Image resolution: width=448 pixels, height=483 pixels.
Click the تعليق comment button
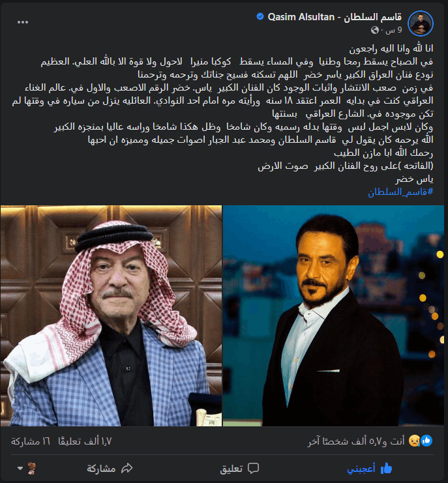pyautogui.click(x=239, y=469)
